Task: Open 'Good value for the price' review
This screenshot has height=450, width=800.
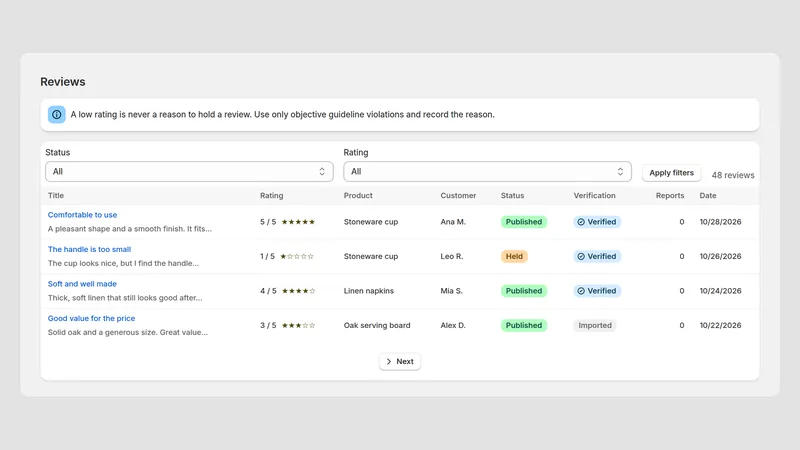Action: [91, 318]
